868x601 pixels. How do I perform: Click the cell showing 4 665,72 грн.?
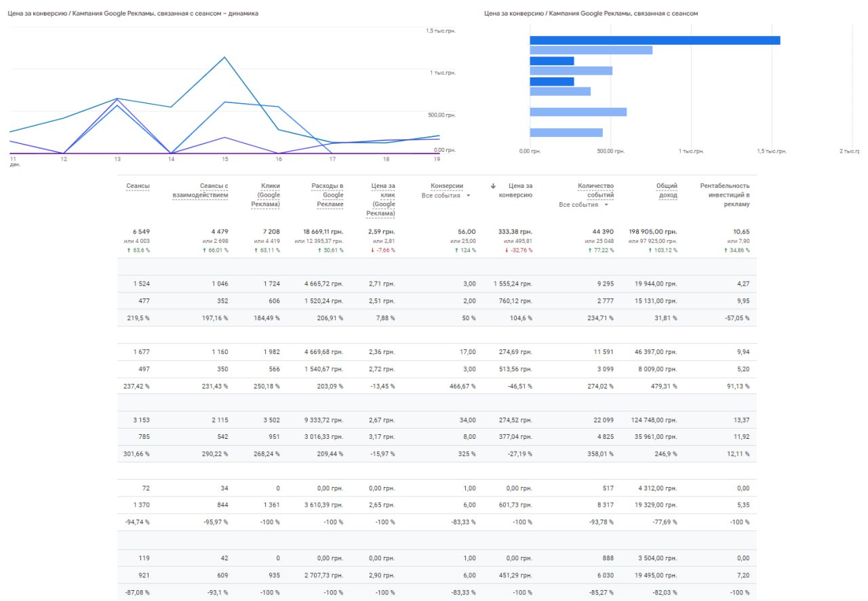click(x=323, y=284)
